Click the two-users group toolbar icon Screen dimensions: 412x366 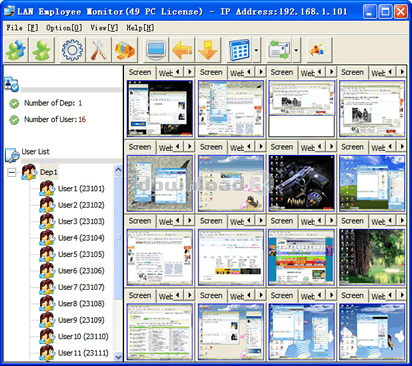tap(16, 50)
